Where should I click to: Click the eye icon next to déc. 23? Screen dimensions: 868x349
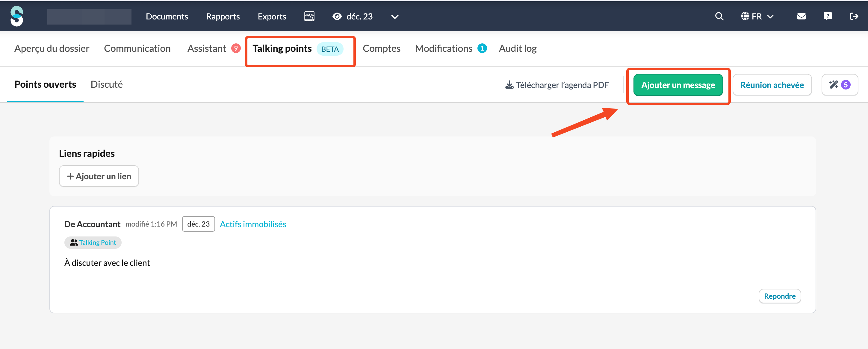coord(337,16)
